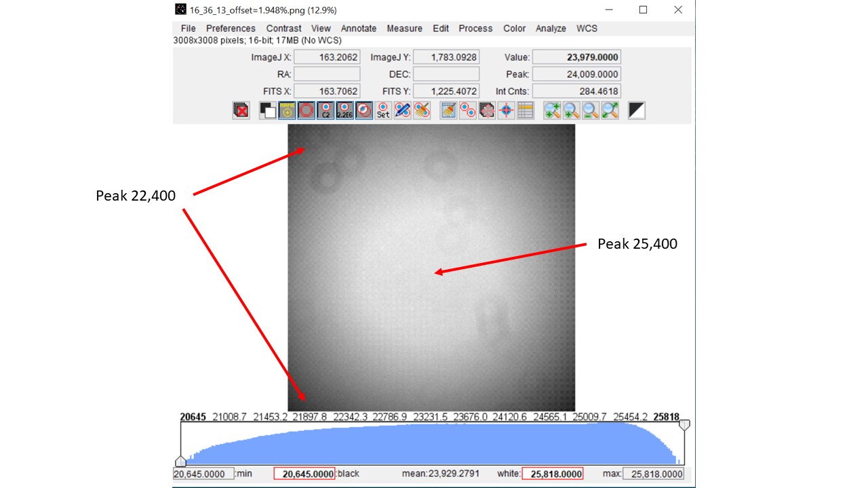Toggle the show aperture NAME label icon

coord(287,110)
